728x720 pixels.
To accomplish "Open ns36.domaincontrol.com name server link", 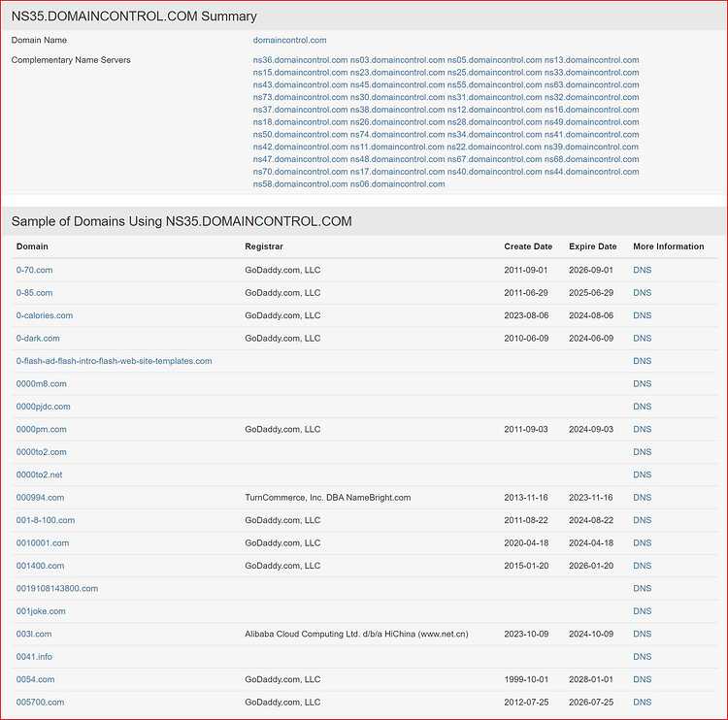I will pyautogui.click(x=300, y=60).
